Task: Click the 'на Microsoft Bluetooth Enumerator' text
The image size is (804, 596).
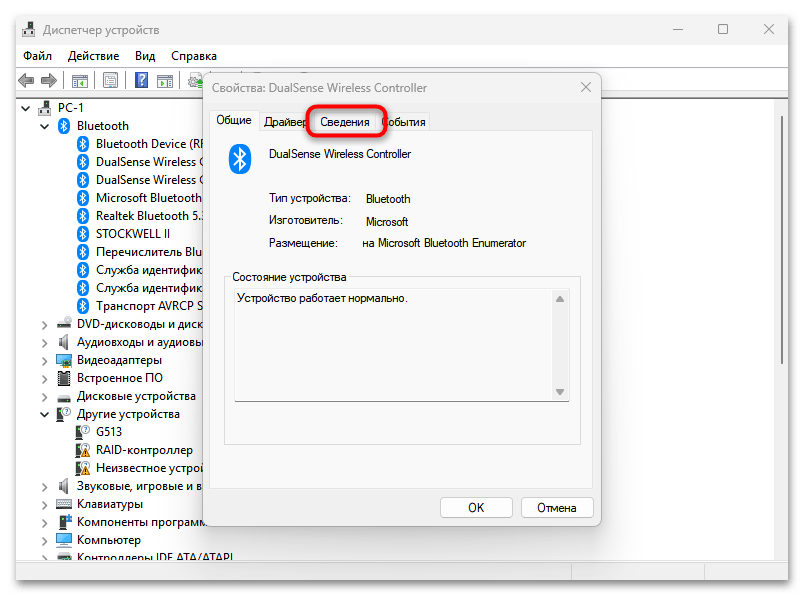Action: (x=444, y=243)
